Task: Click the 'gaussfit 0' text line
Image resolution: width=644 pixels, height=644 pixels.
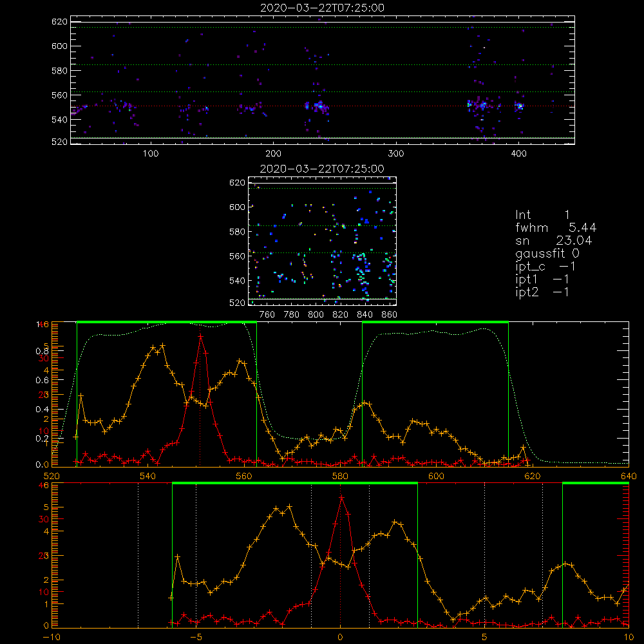Action: click(547, 253)
